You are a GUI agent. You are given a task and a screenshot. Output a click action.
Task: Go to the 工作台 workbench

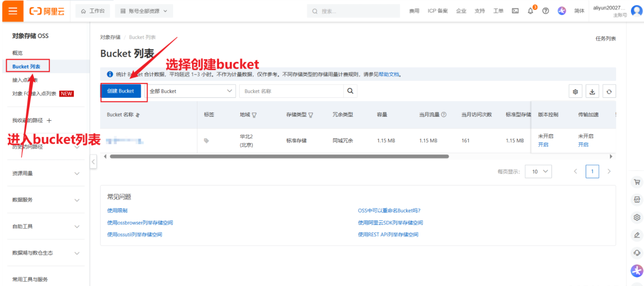pyautogui.click(x=93, y=11)
